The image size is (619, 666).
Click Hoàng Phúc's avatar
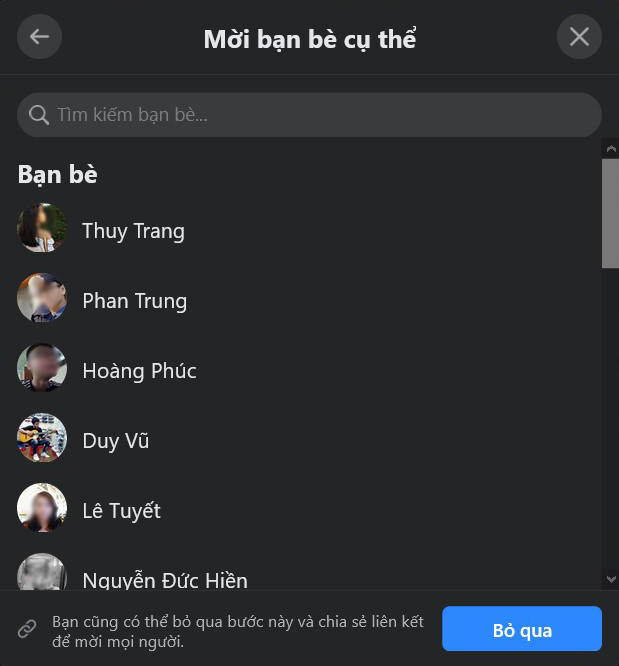(x=42, y=367)
